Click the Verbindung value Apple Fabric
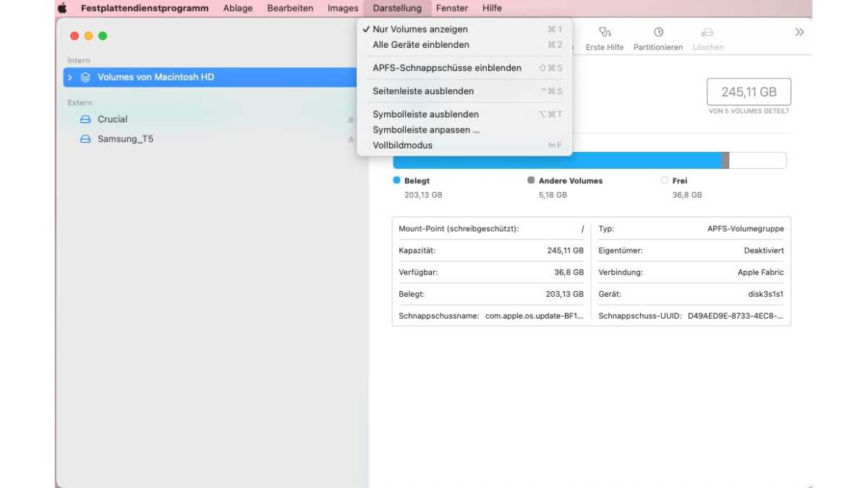868x488 pixels. click(760, 272)
